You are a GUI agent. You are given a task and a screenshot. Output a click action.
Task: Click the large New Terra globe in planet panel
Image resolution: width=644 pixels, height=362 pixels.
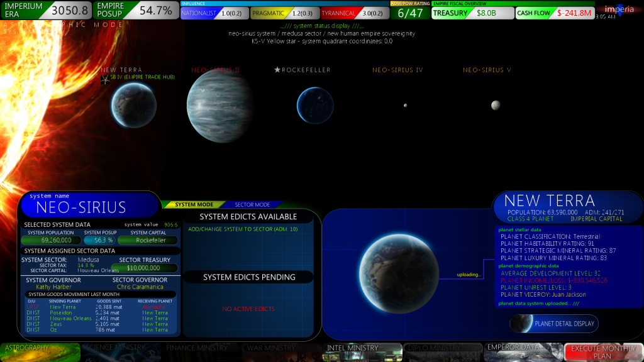(x=399, y=274)
